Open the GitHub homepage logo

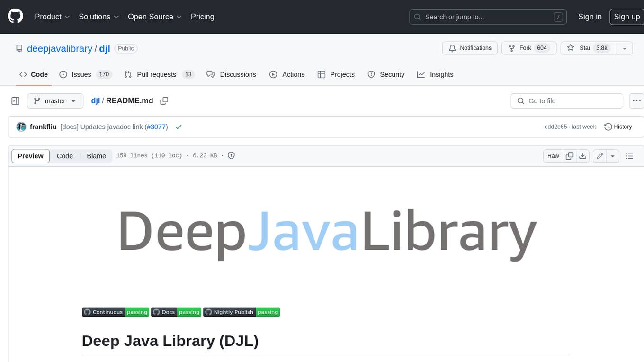(x=15, y=17)
